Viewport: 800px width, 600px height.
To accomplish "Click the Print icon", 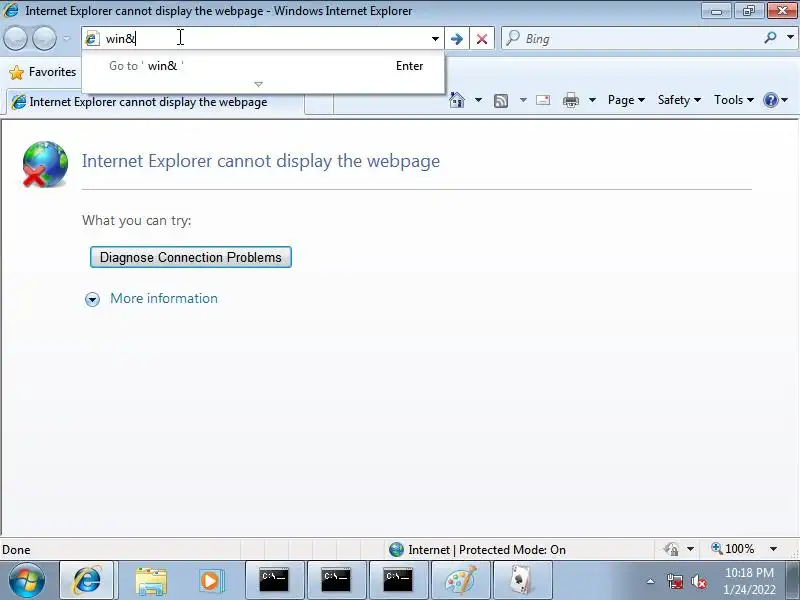I will 570,100.
